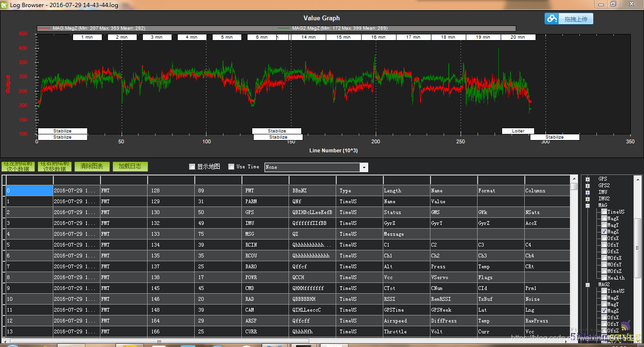The height and width of the screenshot is (347, 644).
Task: Enable the 显示地图 show map checkbox
Action: coord(192,167)
